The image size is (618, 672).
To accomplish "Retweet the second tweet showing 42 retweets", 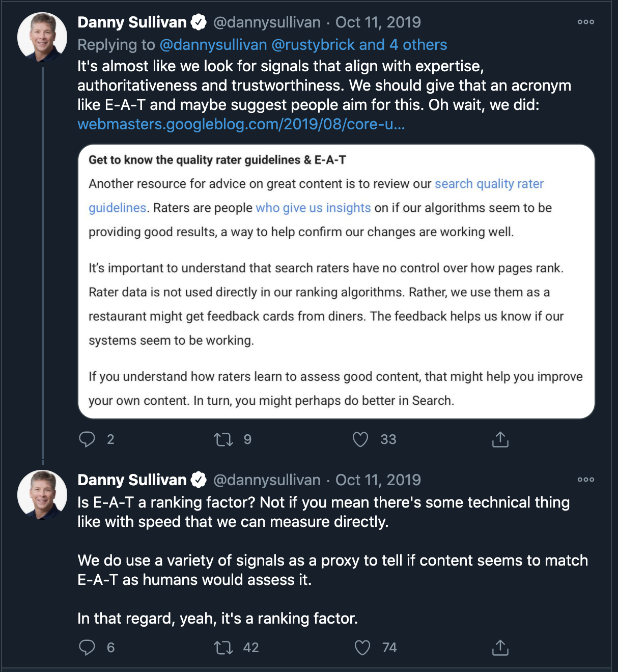I will (x=223, y=647).
